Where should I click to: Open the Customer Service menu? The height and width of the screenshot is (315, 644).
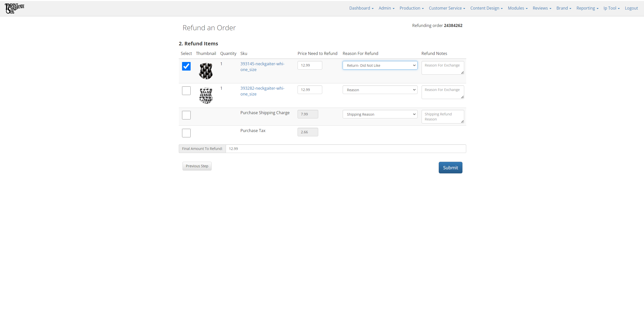(x=447, y=8)
